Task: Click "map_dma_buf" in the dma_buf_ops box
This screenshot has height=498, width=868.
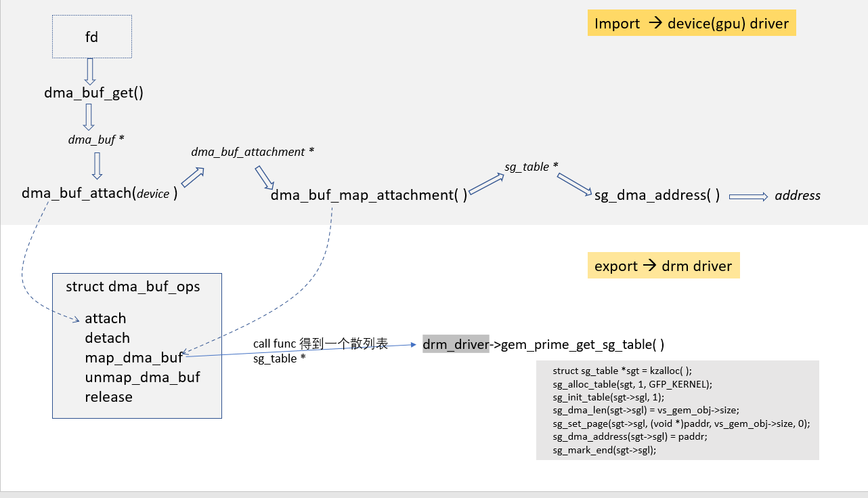Action: tap(134, 357)
